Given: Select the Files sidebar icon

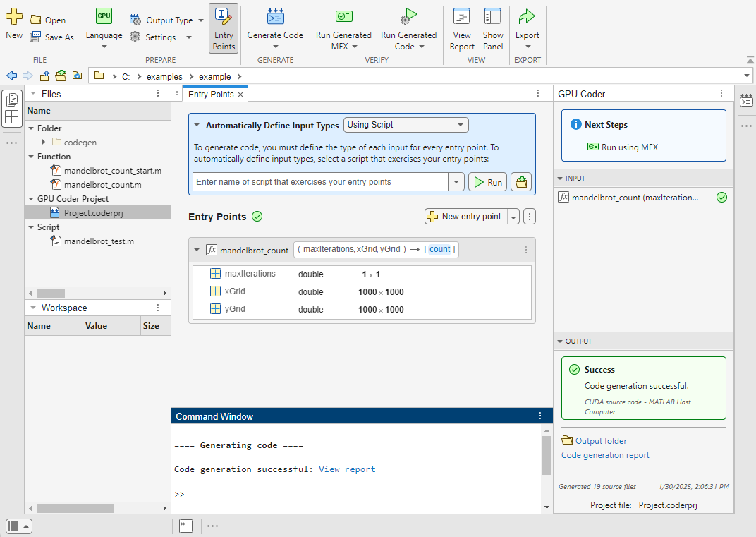Looking at the screenshot, I should pyautogui.click(x=12, y=99).
